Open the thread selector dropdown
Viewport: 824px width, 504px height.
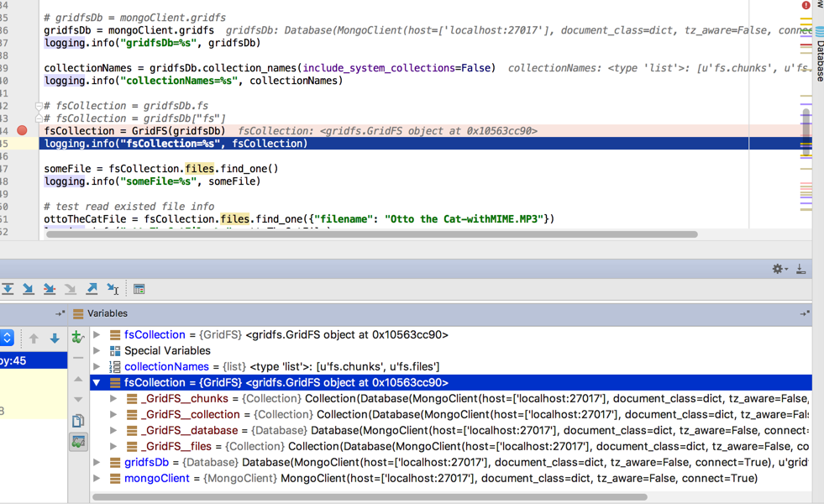pyautogui.click(x=7, y=338)
